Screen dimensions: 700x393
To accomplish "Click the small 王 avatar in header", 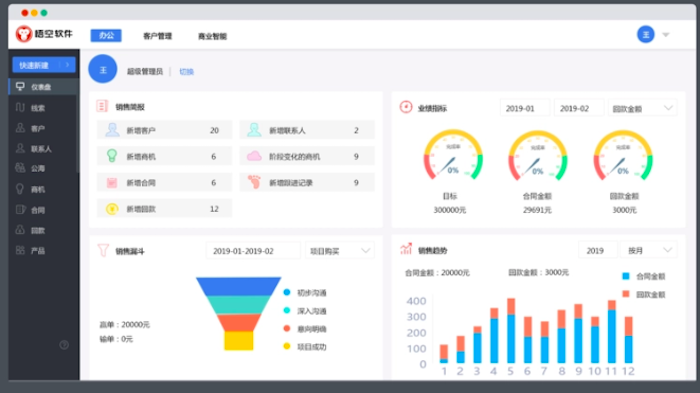I will point(646,34).
